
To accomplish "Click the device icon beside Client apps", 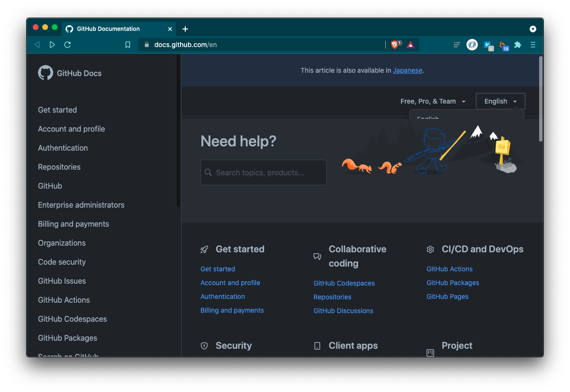I will tap(317, 346).
